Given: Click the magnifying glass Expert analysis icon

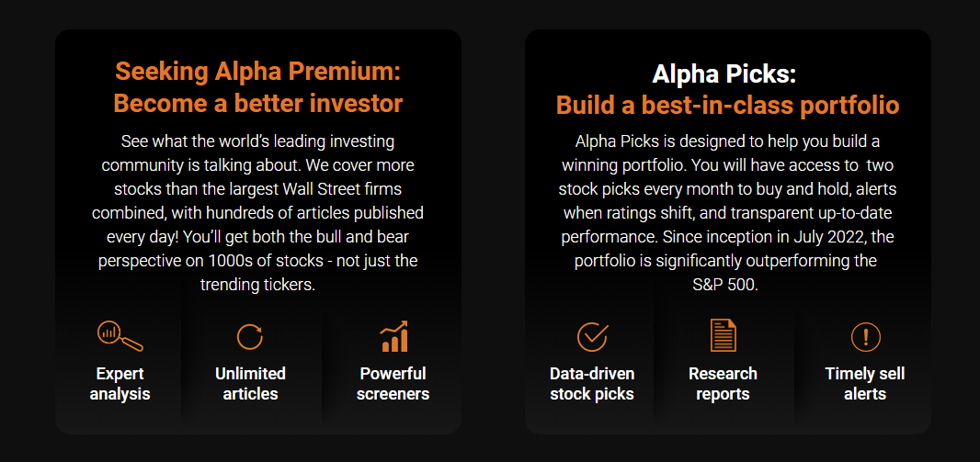Looking at the screenshot, I should coord(120,336).
